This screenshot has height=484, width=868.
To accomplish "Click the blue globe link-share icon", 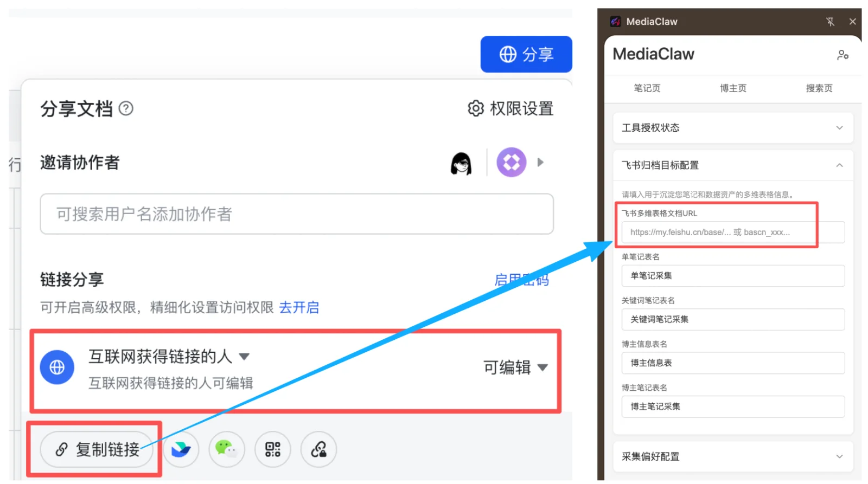I will [x=57, y=367].
